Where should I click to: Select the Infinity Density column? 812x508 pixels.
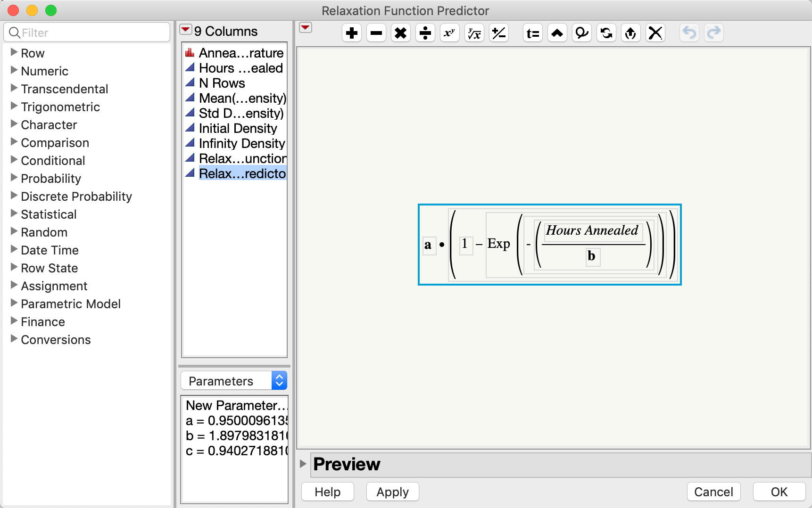click(x=241, y=143)
